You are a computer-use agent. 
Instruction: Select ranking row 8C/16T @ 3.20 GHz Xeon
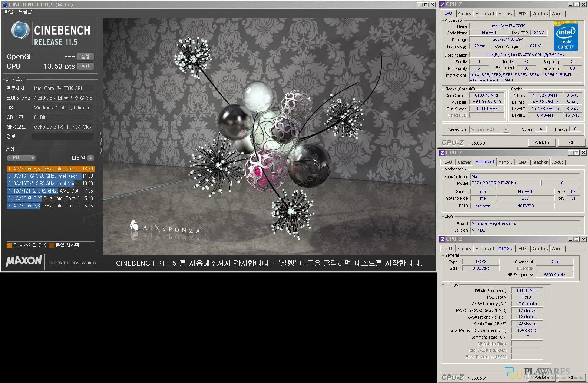(50, 176)
